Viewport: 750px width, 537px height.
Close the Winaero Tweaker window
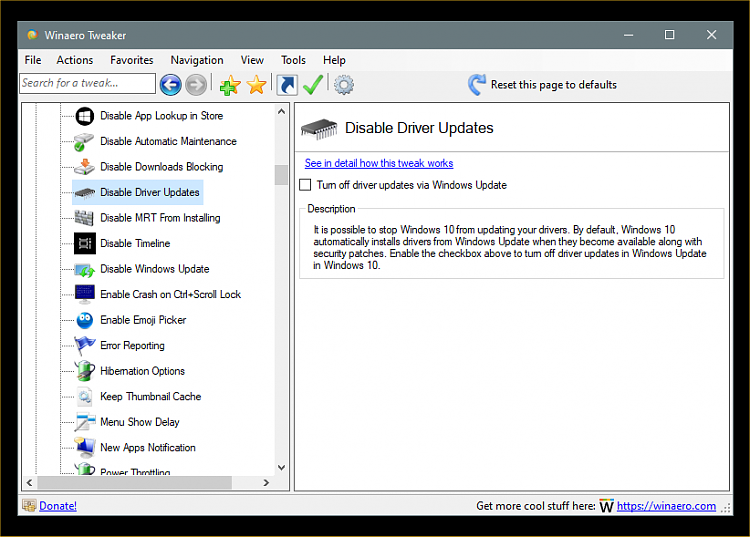[711, 35]
